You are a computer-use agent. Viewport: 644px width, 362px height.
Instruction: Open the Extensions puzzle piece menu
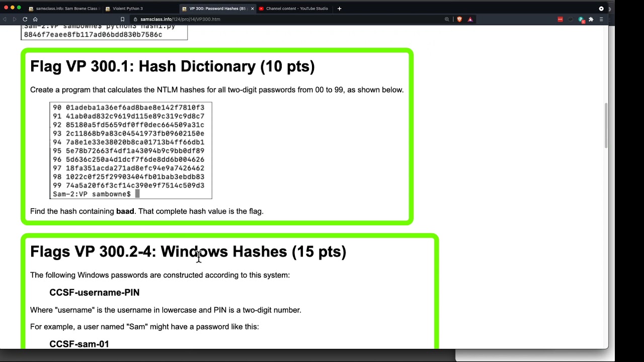[591, 19]
